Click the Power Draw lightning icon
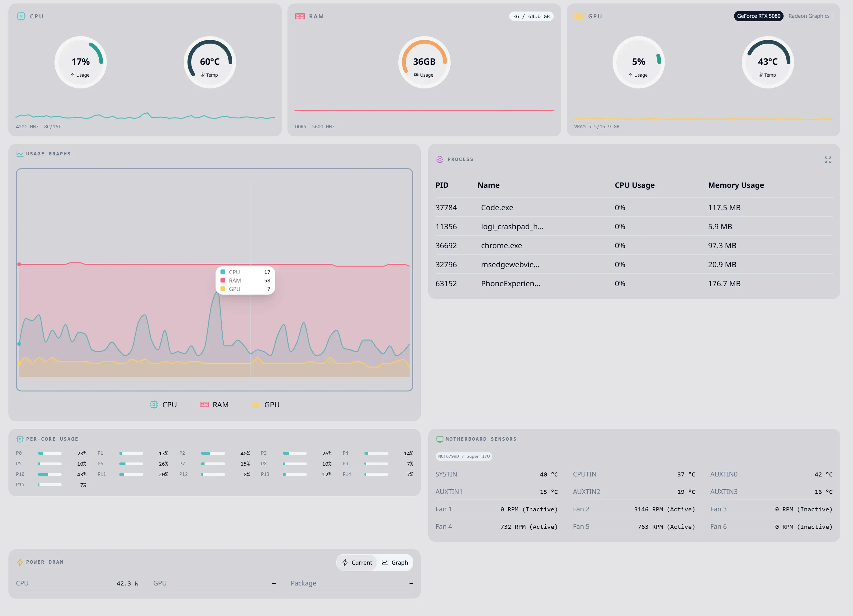Image resolution: width=853 pixels, height=616 pixels. [x=20, y=562]
